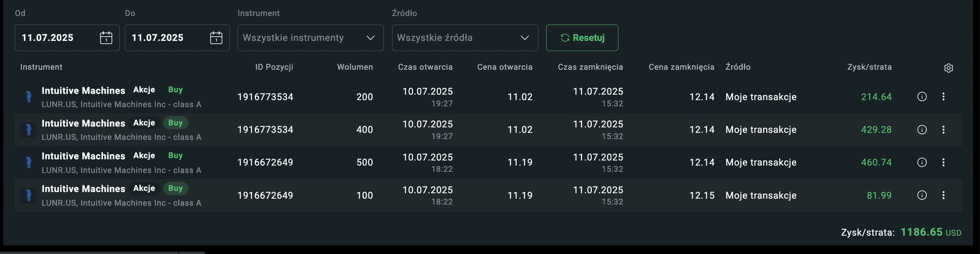The width and height of the screenshot is (980, 254).
Task: Click the Od date input field
Action: click(x=55, y=38)
